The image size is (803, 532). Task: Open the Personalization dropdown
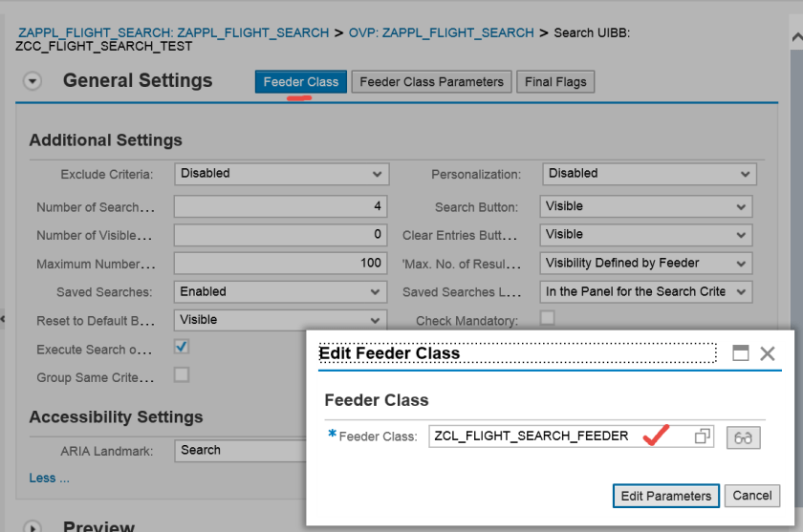649,174
